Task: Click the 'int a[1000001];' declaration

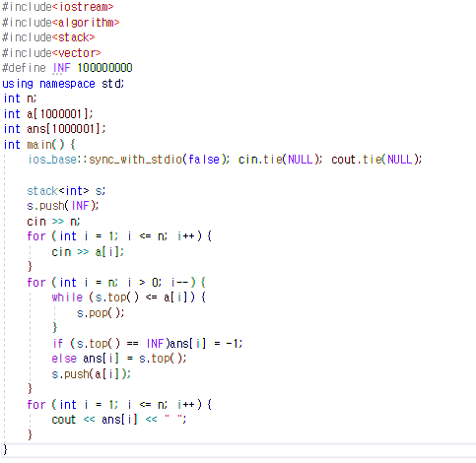Action: pyautogui.click(x=48, y=114)
